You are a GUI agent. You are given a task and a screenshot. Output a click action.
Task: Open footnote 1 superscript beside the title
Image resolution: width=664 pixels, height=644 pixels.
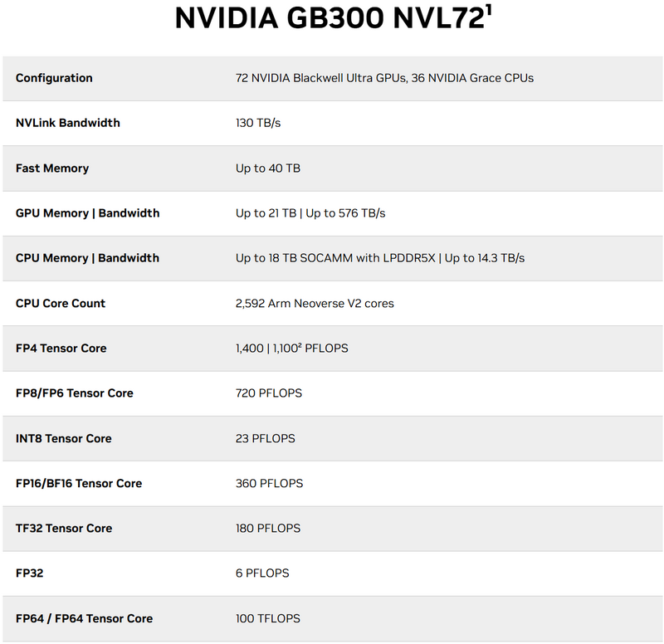[x=488, y=11]
